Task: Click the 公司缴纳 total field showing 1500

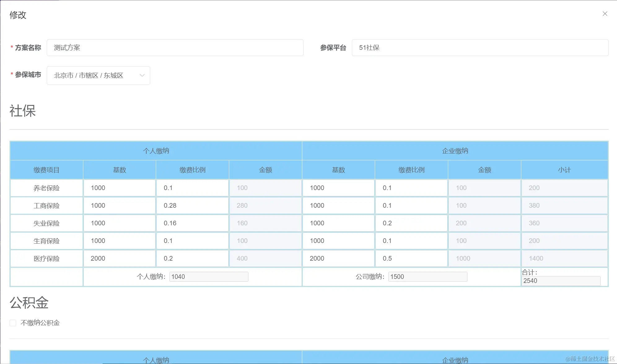Action: pos(428,276)
